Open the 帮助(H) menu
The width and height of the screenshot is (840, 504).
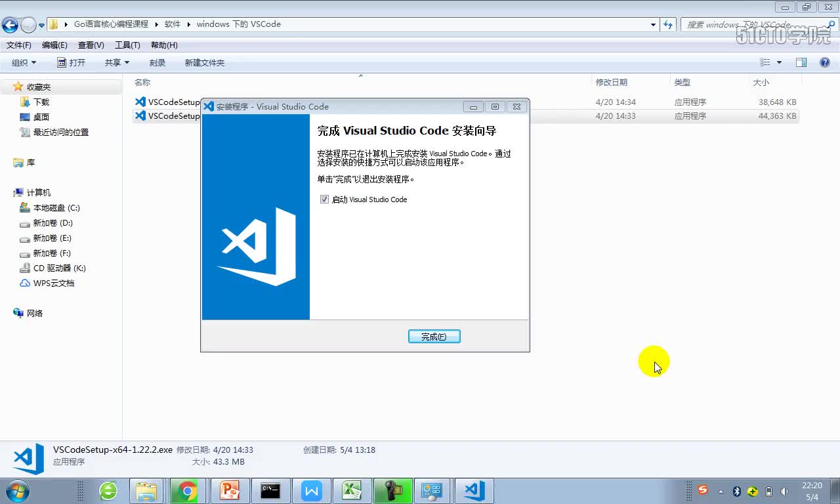tap(164, 45)
